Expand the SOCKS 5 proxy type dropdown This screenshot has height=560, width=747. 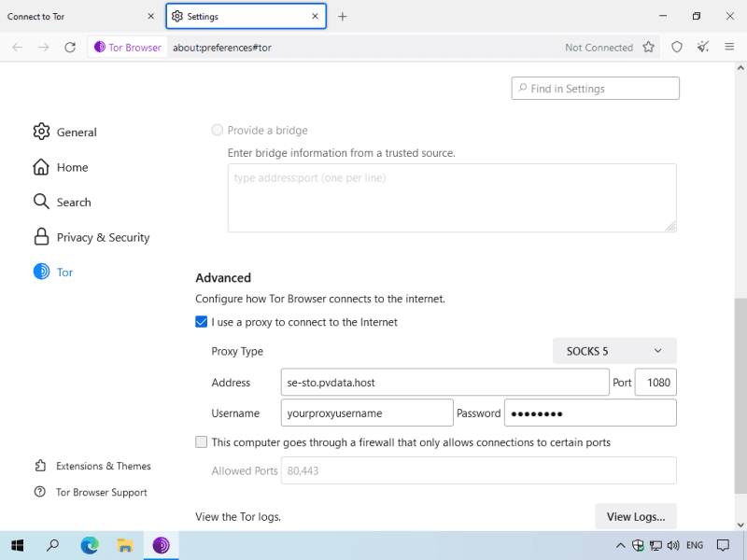(614, 351)
